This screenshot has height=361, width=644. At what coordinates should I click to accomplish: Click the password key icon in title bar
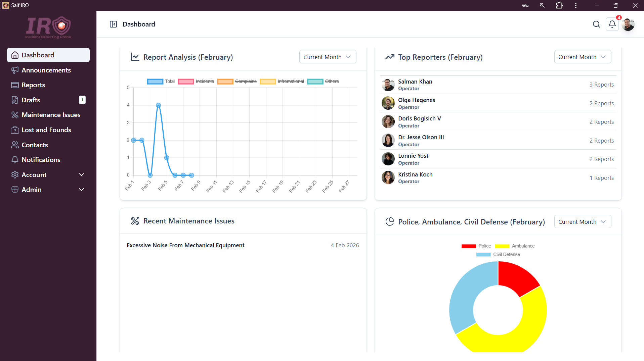525,5
